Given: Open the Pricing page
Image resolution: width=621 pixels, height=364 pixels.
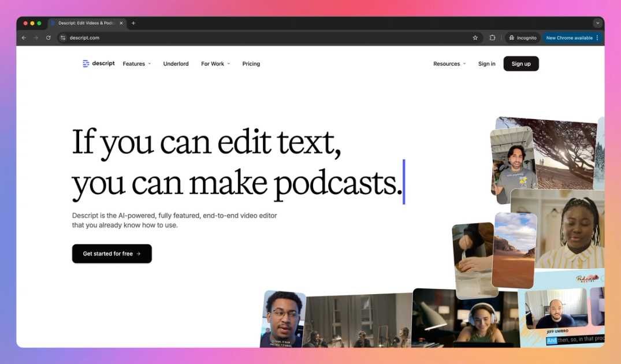Looking at the screenshot, I should (x=251, y=64).
